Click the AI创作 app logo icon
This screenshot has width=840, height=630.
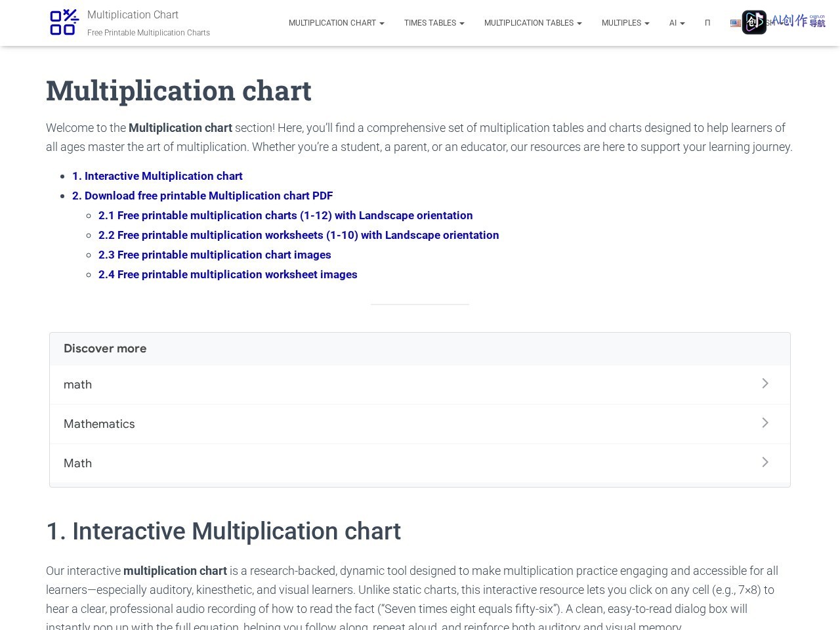[754, 22]
